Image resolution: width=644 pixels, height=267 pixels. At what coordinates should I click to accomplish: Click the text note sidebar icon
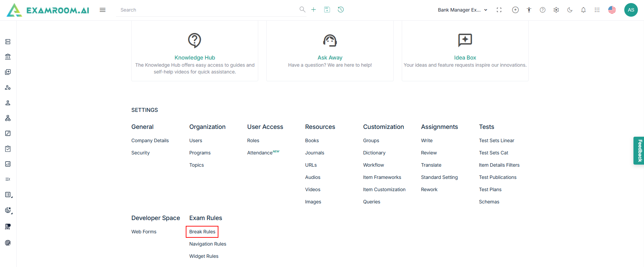(x=8, y=133)
